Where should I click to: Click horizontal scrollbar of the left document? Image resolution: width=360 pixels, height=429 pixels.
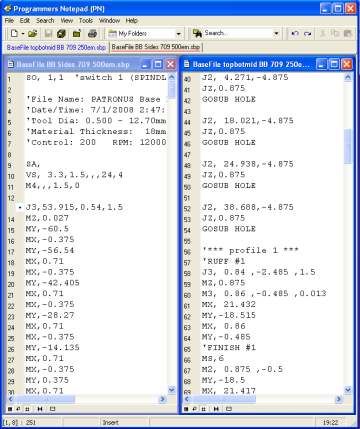click(x=87, y=399)
